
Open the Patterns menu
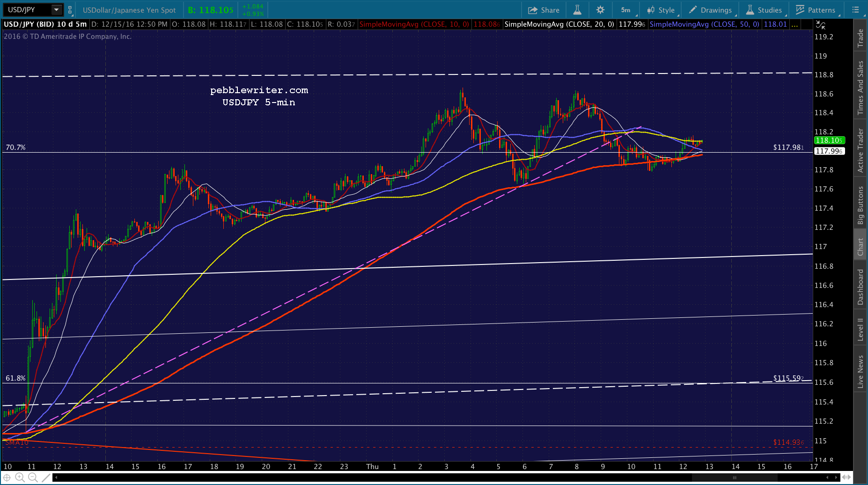click(815, 10)
